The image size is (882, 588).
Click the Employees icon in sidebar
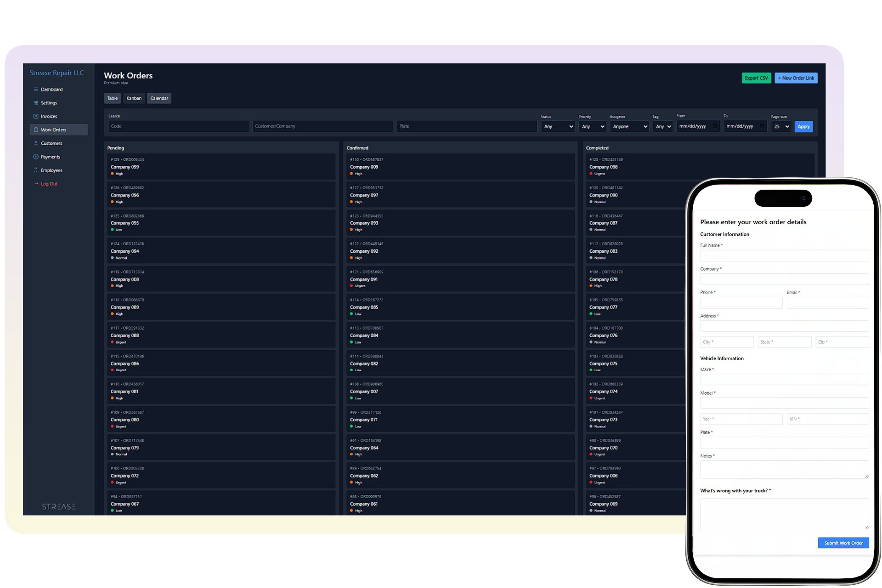[x=36, y=170]
